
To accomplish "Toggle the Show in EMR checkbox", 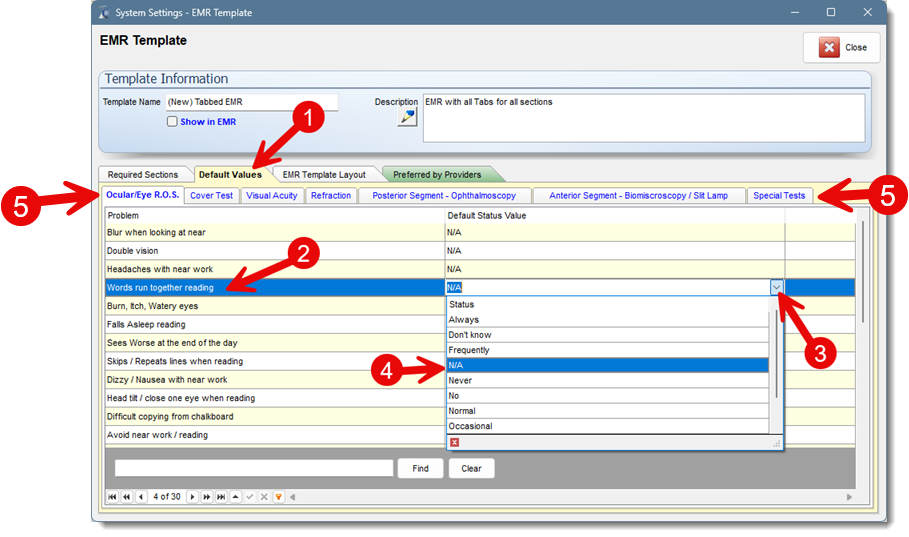I will click(172, 122).
